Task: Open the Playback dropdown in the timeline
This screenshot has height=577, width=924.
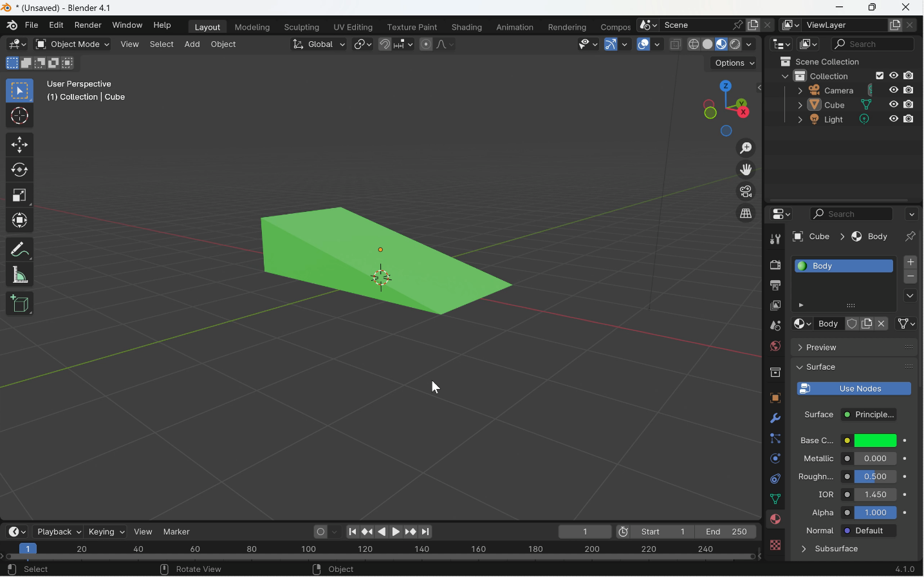Action: point(59,532)
